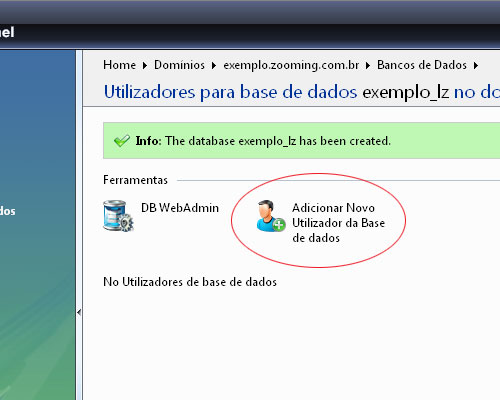500x400 pixels.
Task: Open the exemplo.zooming.com.br domain breadcrumb
Action: point(291,65)
